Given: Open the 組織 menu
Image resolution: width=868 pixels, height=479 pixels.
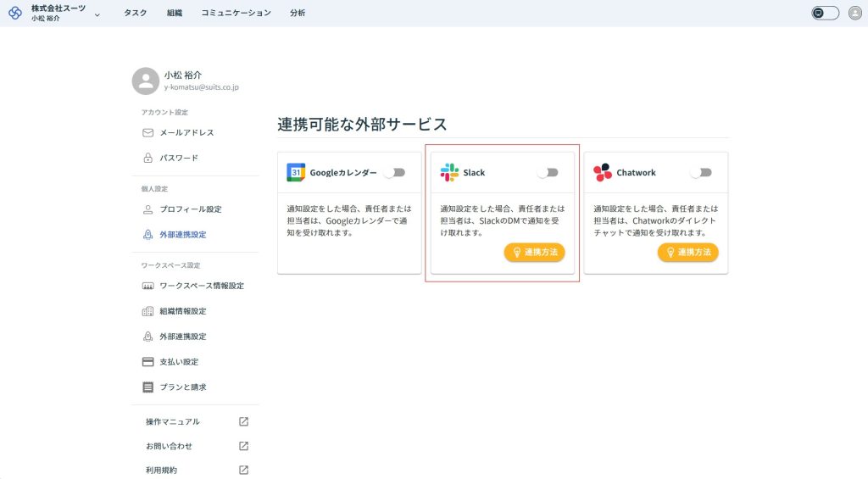Looking at the screenshot, I should tap(175, 13).
